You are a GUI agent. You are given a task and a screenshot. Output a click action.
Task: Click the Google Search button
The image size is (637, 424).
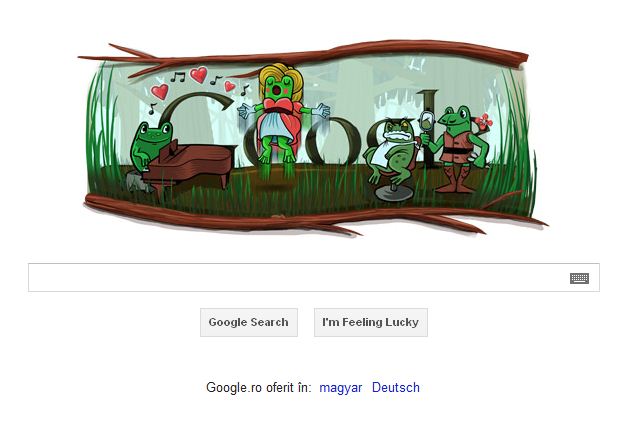pos(249,322)
